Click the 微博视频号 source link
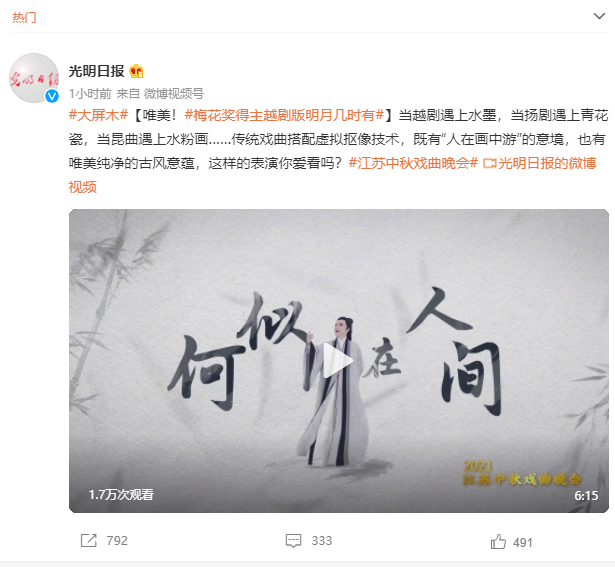This screenshot has height=567, width=615. (x=174, y=94)
